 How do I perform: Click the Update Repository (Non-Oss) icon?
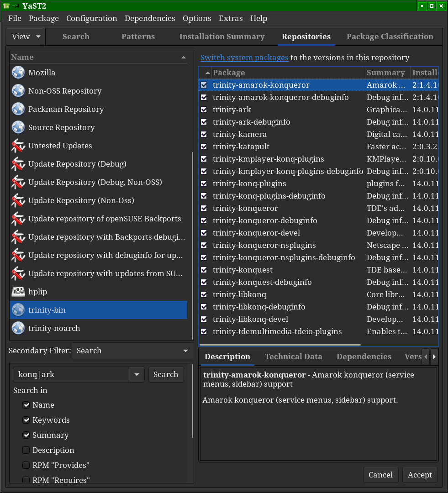pos(18,200)
